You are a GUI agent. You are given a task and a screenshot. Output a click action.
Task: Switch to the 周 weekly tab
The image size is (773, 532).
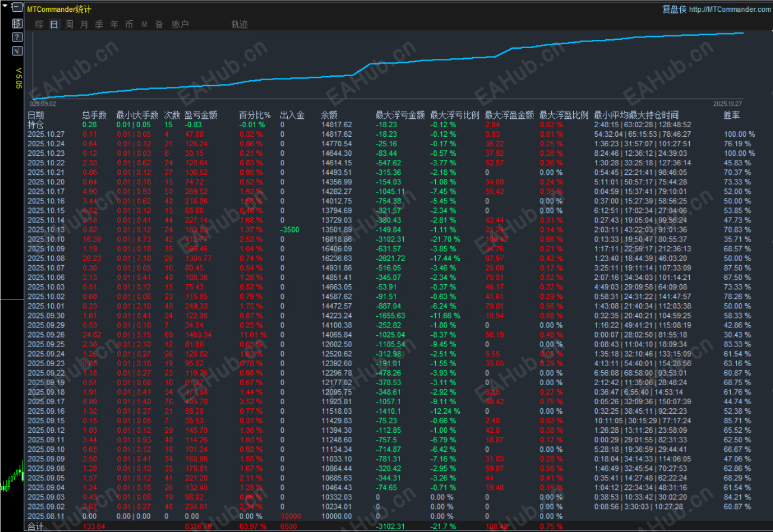[x=69, y=24]
